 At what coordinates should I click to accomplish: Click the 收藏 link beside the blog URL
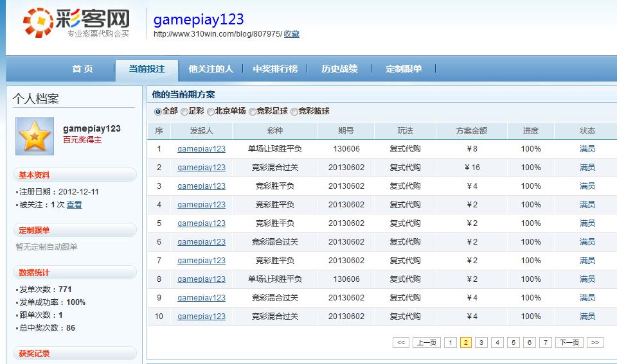pos(292,34)
